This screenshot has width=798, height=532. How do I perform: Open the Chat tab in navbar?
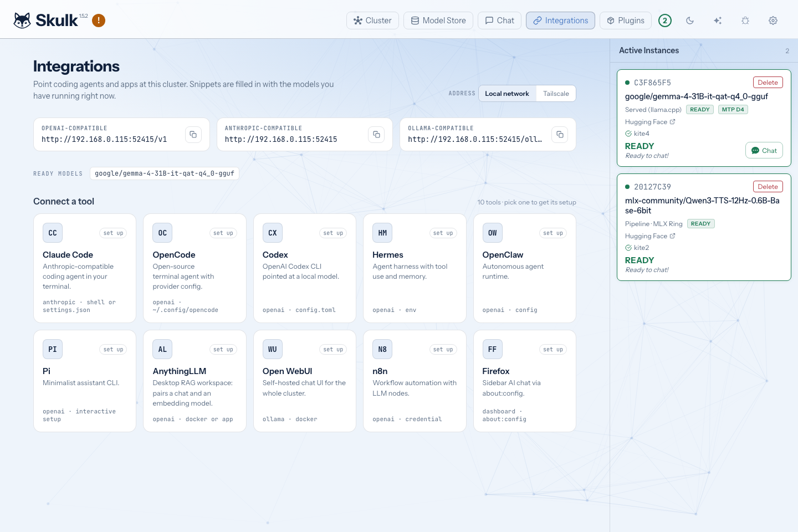pyautogui.click(x=499, y=21)
